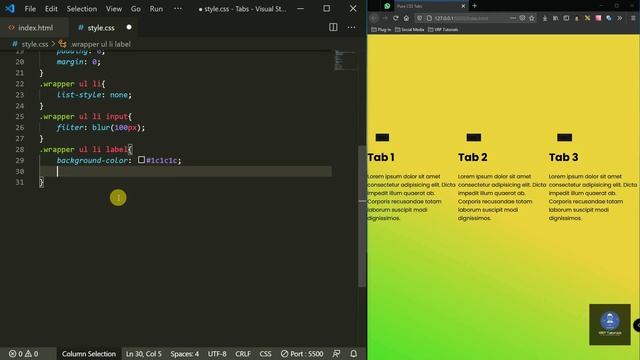Close the Pure CSS Tabs browser tab
The width and height of the screenshot is (640, 360).
(463, 6)
